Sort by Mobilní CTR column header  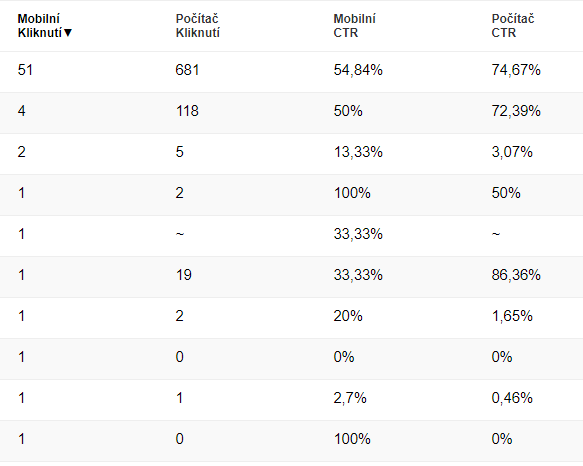pos(354,26)
